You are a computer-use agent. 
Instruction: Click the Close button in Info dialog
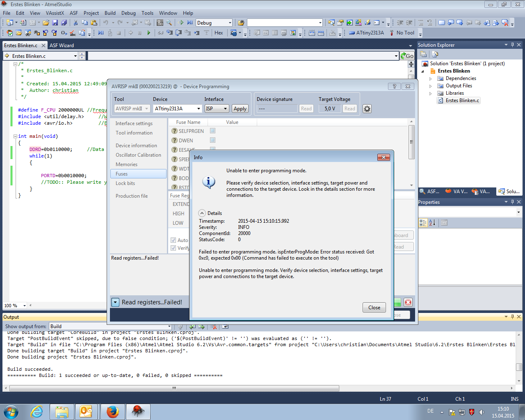pyautogui.click(x=374, y=308)
